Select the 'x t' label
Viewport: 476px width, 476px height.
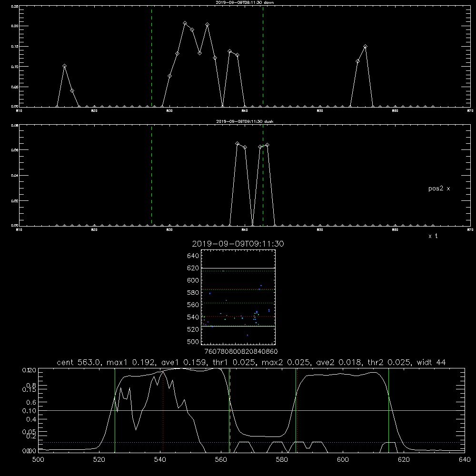(433, 236)
